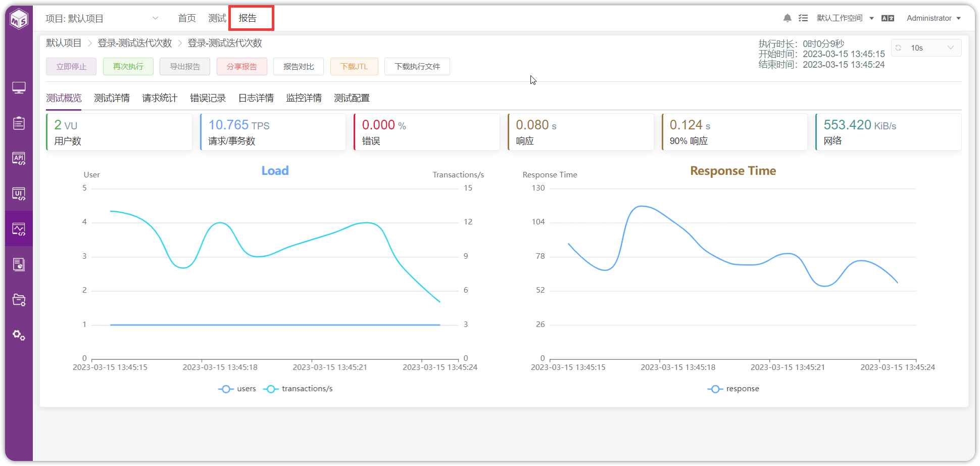
Task: Open the 默认工作空间 workspace dropdown
Action: point(845,18)
